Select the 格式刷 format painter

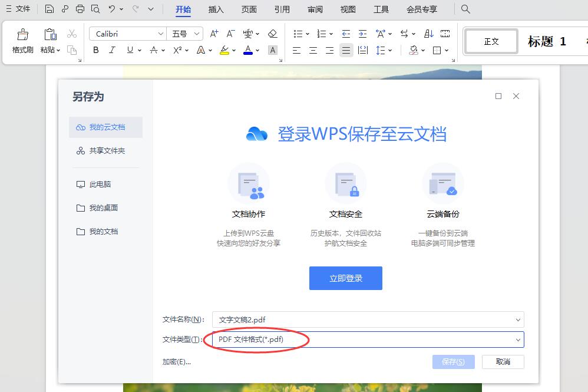tap(23, 41)
